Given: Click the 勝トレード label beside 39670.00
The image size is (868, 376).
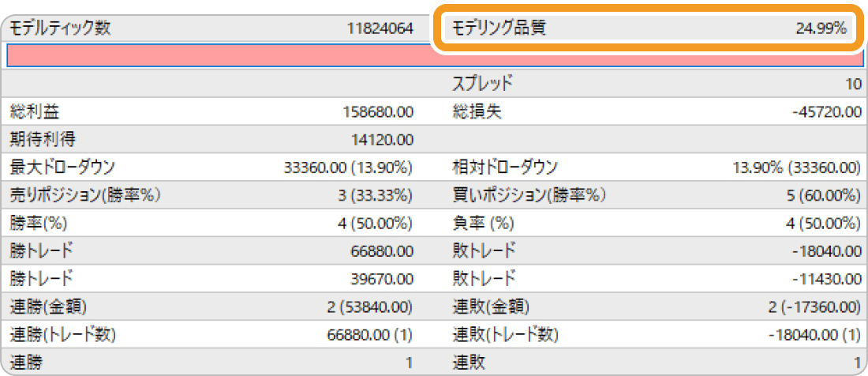Looking at the screenshot, I should point(41,277).
